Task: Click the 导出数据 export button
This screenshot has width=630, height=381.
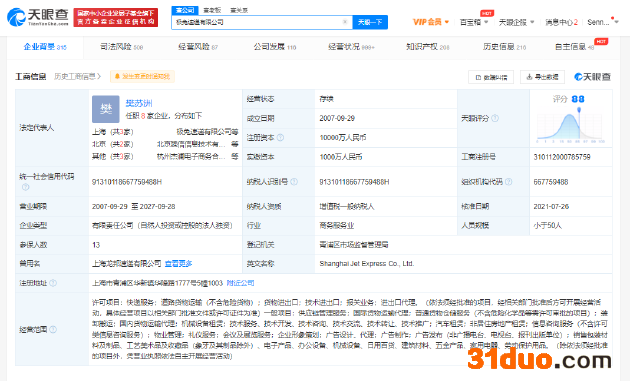Action: point(542,77)
